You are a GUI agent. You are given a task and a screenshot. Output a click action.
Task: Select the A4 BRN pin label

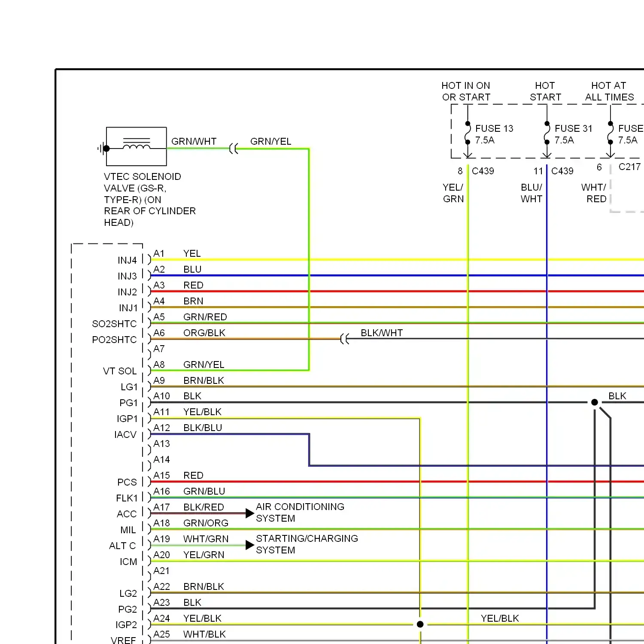coord(178,301)
